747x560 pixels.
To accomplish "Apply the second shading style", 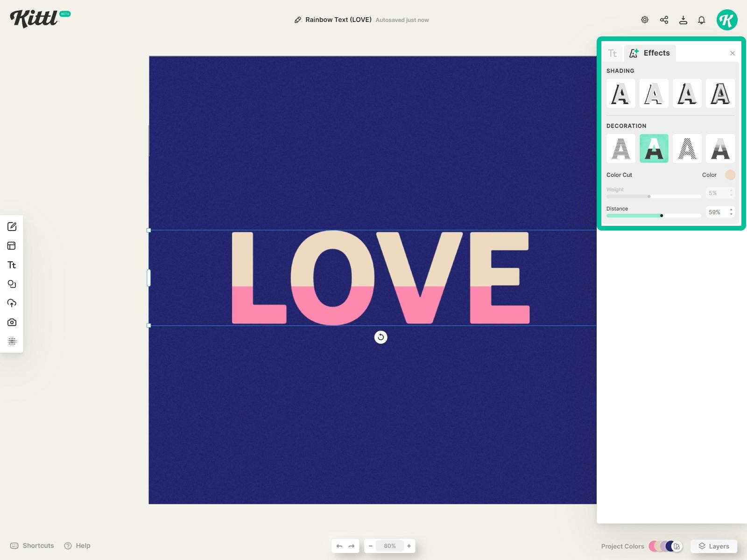I will tap(654, 93).
